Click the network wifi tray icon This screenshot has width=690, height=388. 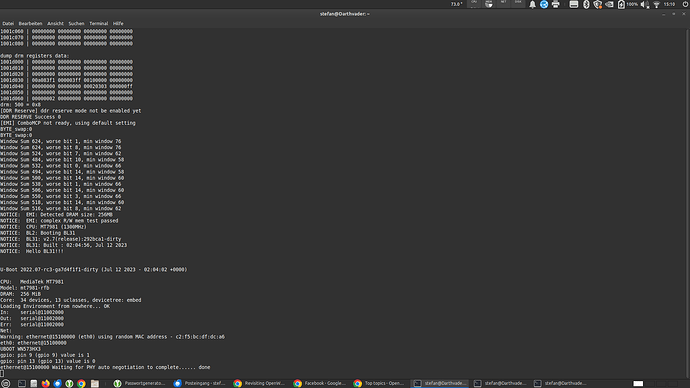[x=657, y=4]
